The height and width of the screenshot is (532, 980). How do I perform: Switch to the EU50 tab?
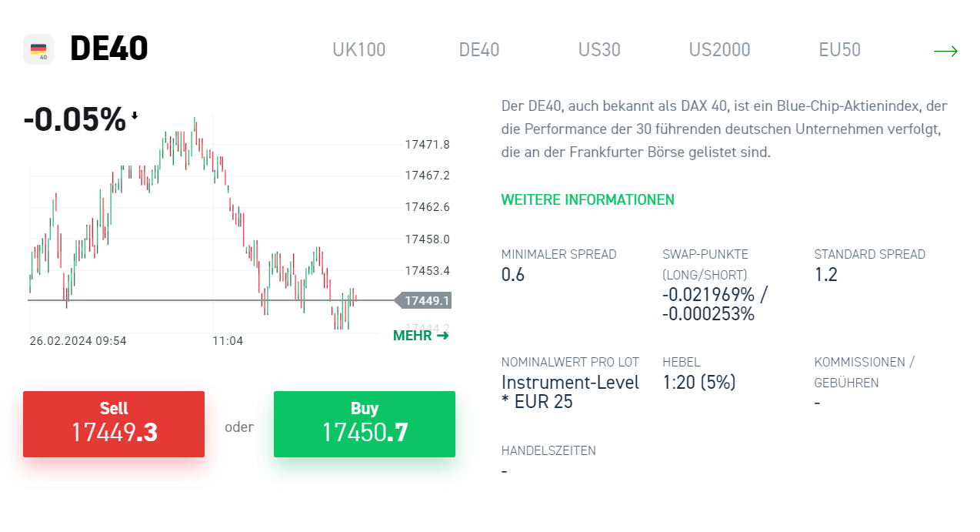point(838,49)
